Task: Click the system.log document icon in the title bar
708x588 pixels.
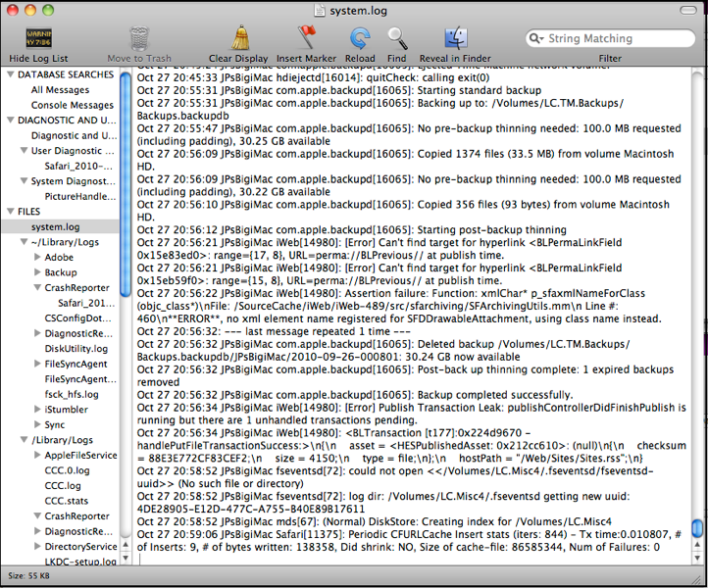Action: (320, 10)
